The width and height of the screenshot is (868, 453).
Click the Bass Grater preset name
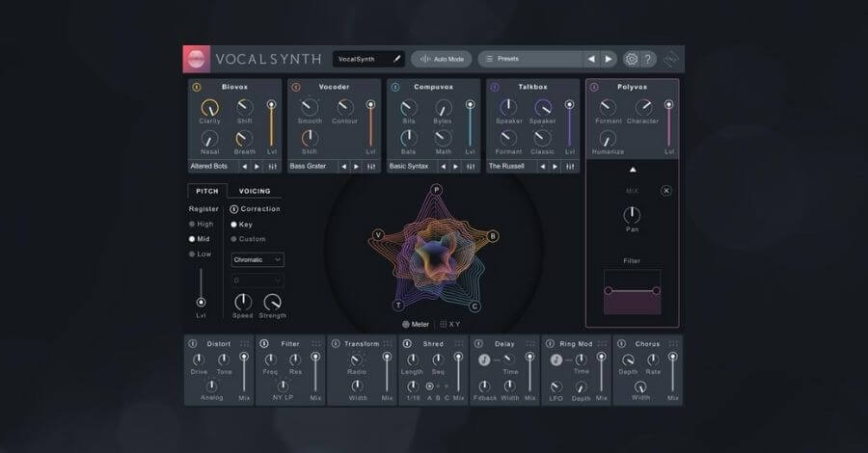pos(308,166)
